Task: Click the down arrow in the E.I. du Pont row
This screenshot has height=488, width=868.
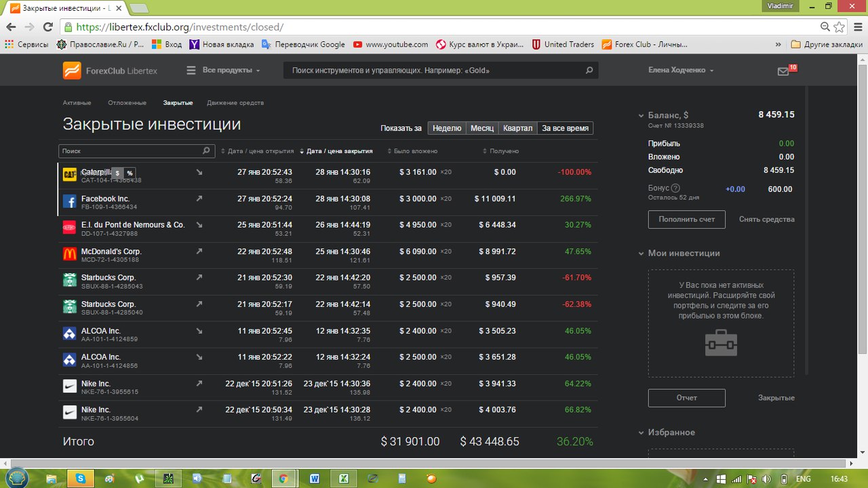Action: [x=199, y=225]
